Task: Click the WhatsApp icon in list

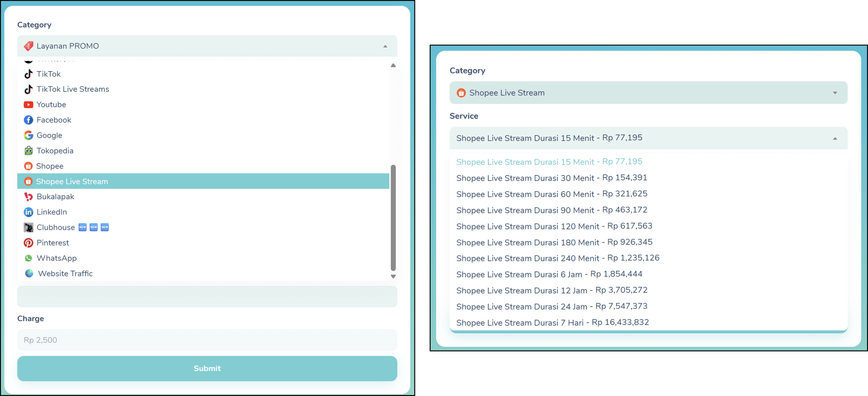Action: (28, 258)
